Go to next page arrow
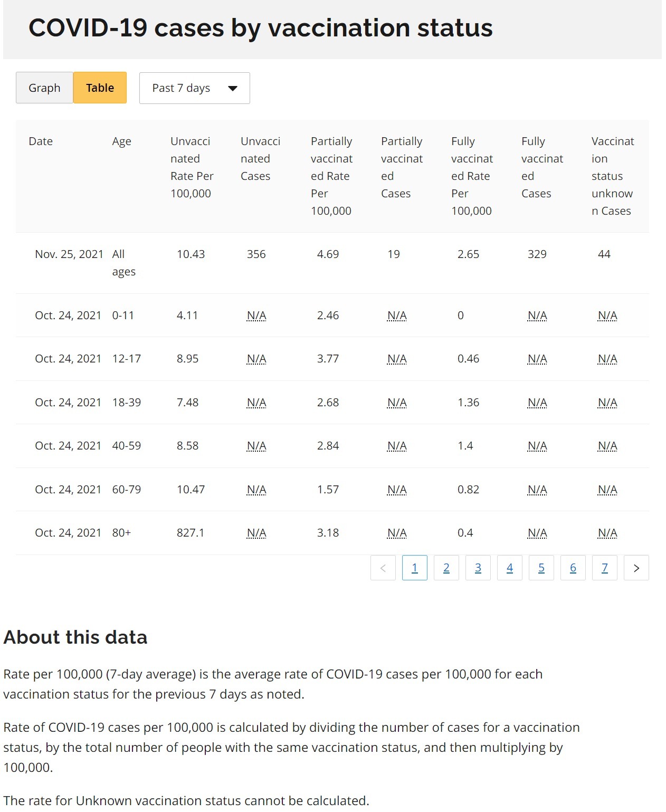666x812 pixels. point(636,568)
